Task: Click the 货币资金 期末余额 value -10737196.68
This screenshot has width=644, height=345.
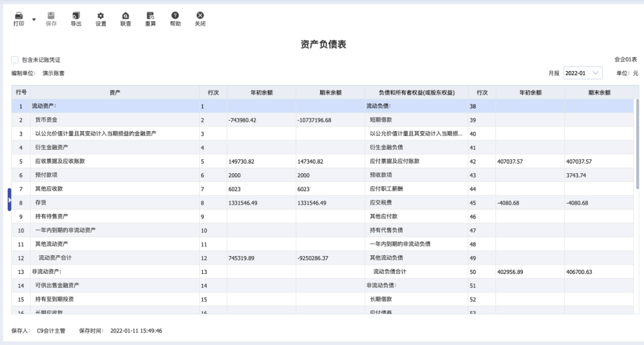Action: [314, 120]
